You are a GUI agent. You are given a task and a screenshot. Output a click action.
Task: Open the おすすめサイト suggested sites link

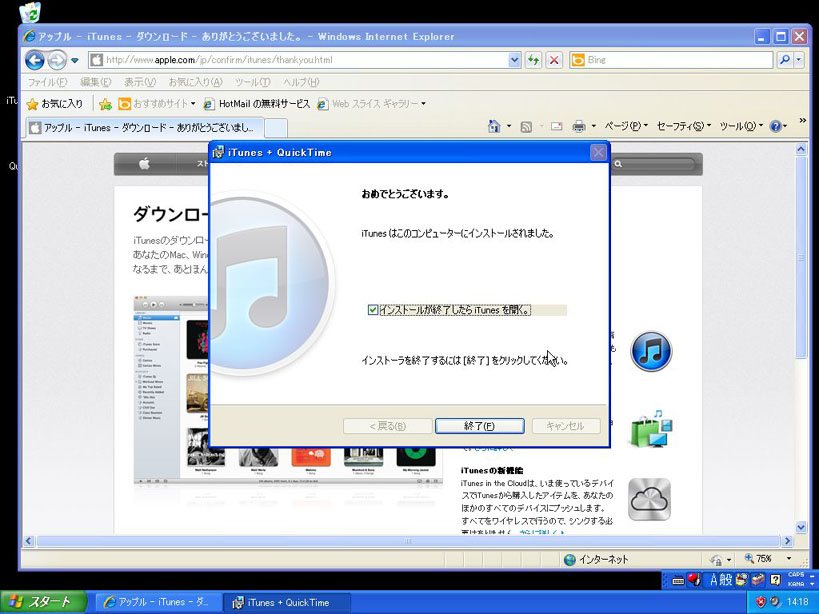pyautogui.click(x=156, y=104)
